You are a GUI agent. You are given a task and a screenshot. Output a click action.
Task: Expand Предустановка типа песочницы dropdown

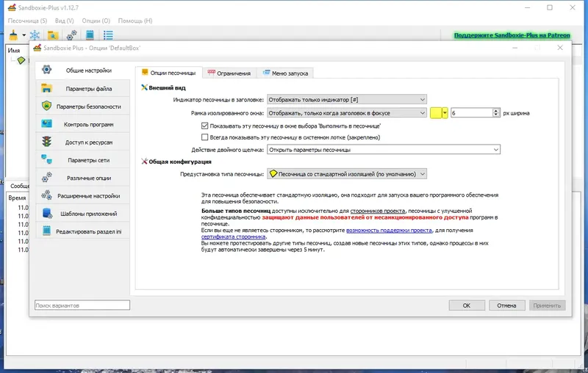point(347,174)
